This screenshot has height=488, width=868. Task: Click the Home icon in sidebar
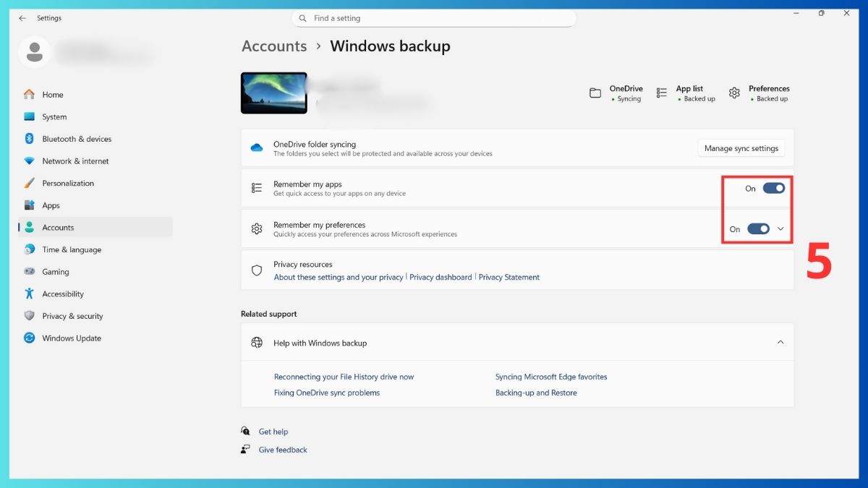click(x=29, y=95)
